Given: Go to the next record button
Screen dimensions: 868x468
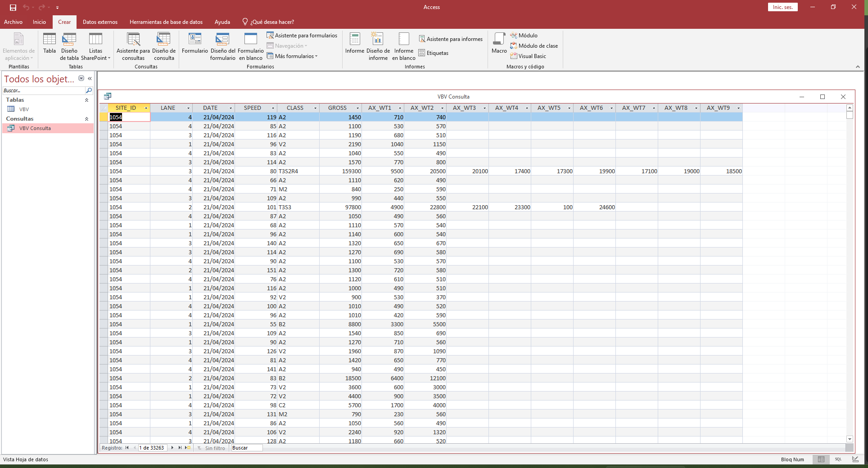Looking at the screenshot, I should [172, 448].
